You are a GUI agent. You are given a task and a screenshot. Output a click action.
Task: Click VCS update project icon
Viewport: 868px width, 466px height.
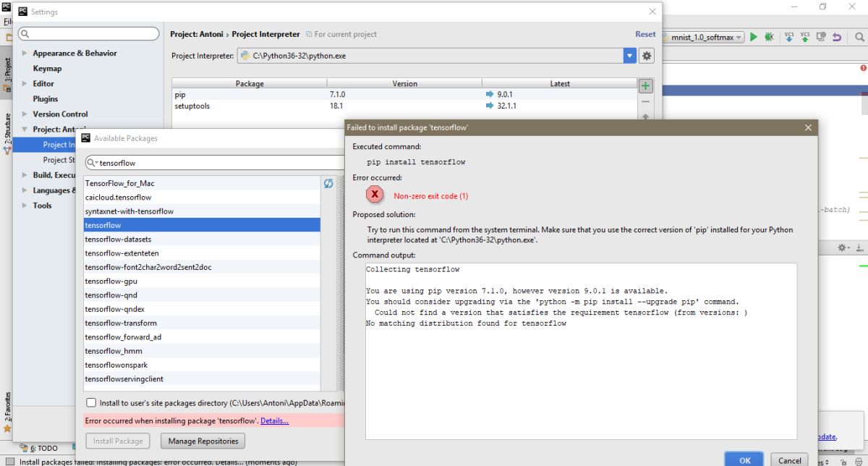(x=788, y=37)
